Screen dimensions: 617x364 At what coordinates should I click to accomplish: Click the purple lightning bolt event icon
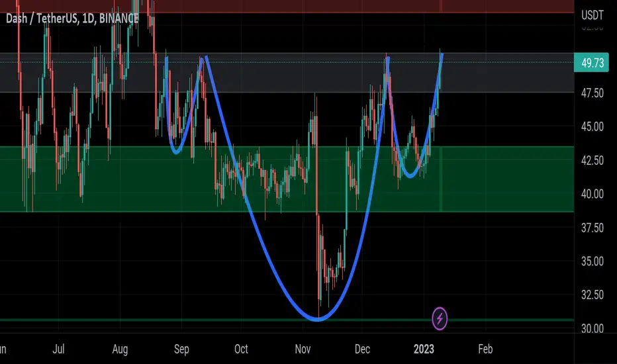pos(440,318)
